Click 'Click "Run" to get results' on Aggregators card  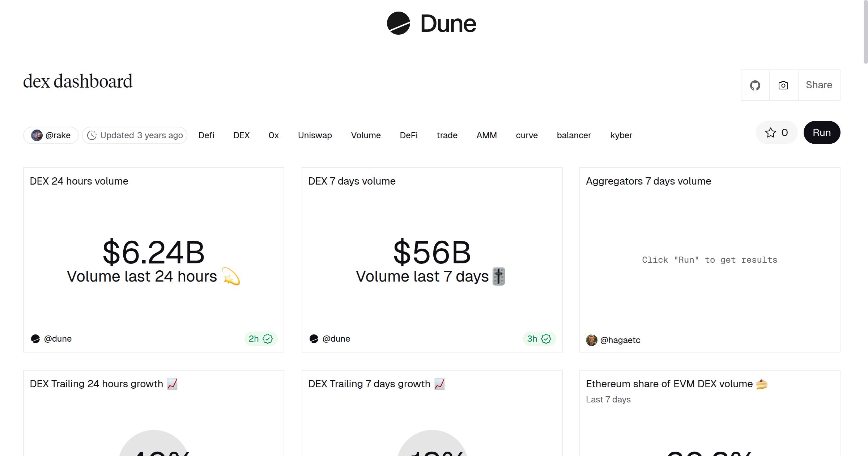709,259
